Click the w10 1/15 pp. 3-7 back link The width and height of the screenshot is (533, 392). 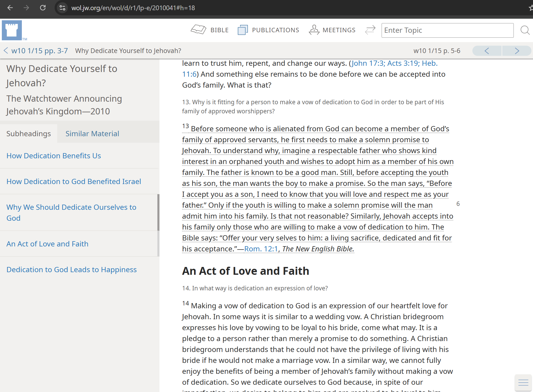click(x=39, y=51)
